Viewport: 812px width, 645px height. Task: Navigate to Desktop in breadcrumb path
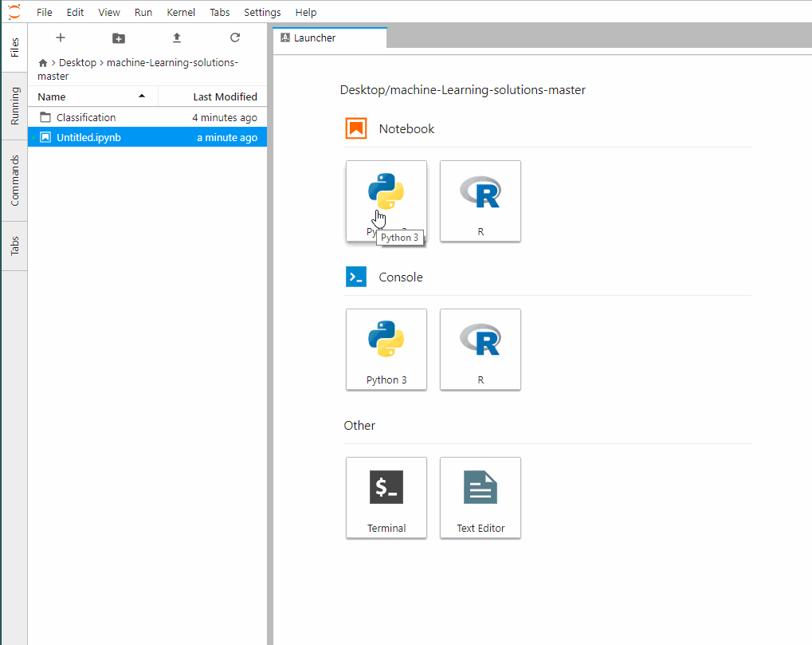pyautogui.click(x=77, y=62)
